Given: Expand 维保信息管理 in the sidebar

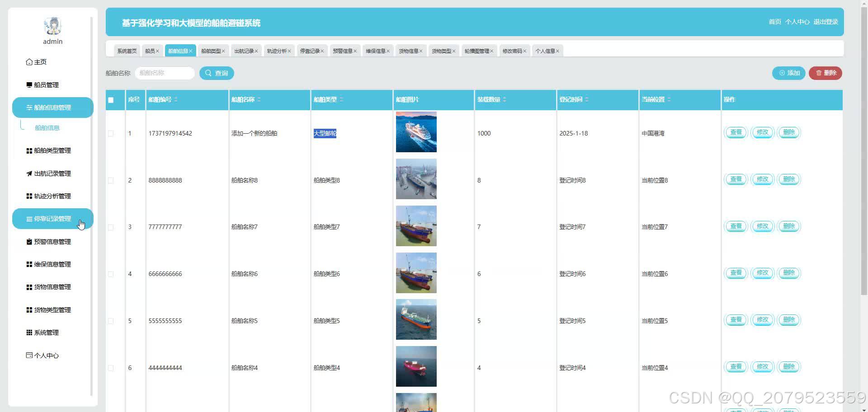Looking at the screenshot, I should 48,264.
